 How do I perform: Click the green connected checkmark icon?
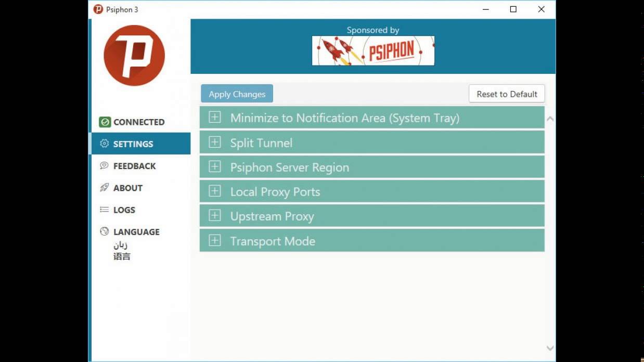105,122
